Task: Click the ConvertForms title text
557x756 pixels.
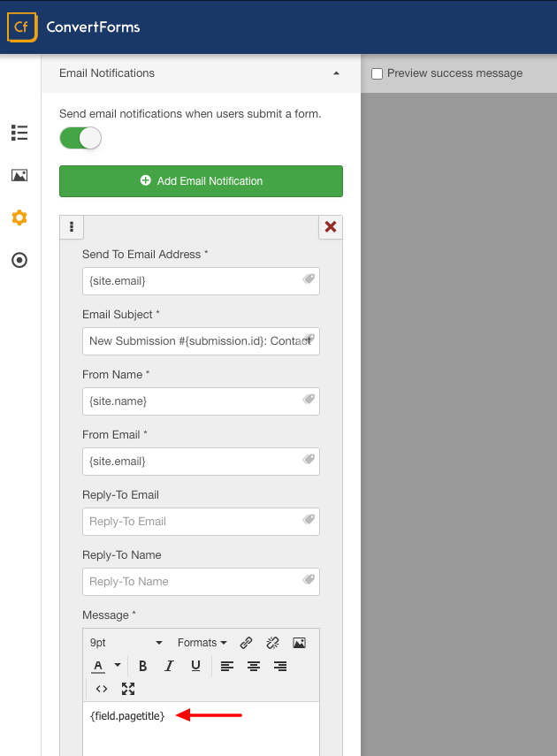Action: [x=93, y=27]
